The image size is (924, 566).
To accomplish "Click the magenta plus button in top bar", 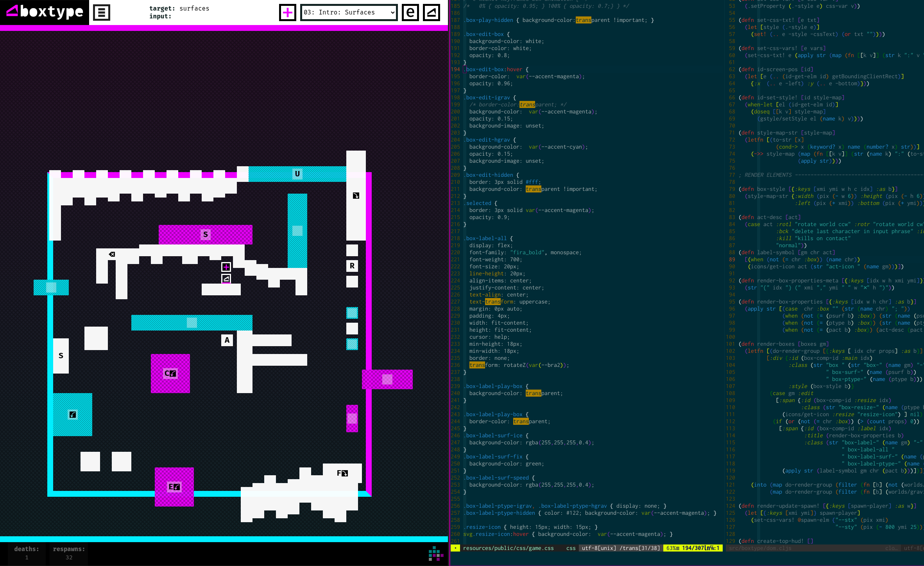I will pyautogui.click(x=288, y=13).
